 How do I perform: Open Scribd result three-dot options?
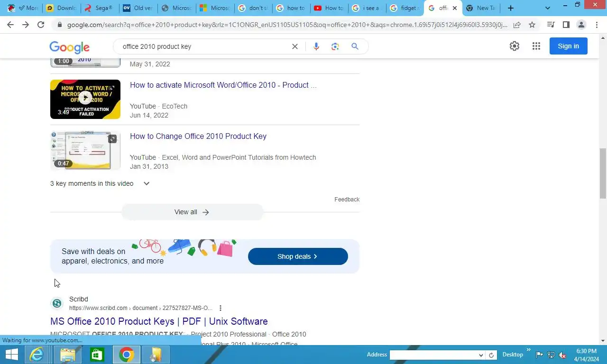[220, 308]
